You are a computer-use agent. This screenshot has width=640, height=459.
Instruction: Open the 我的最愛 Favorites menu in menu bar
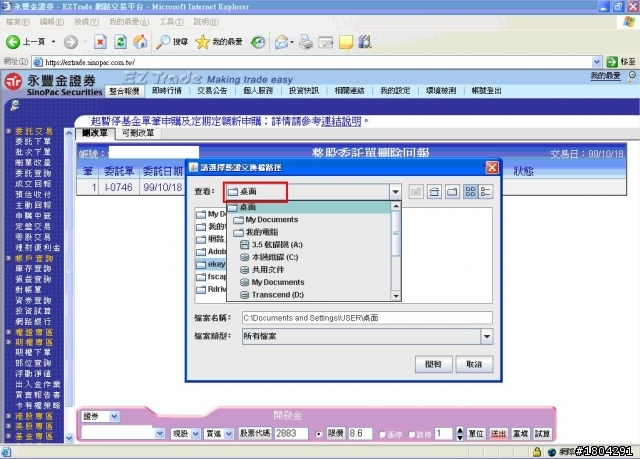pyautogui.click(x=129, y=22)
